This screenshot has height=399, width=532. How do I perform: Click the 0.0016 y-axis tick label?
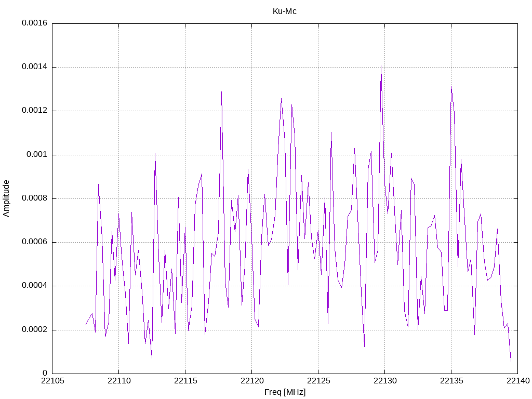(35, 23)
